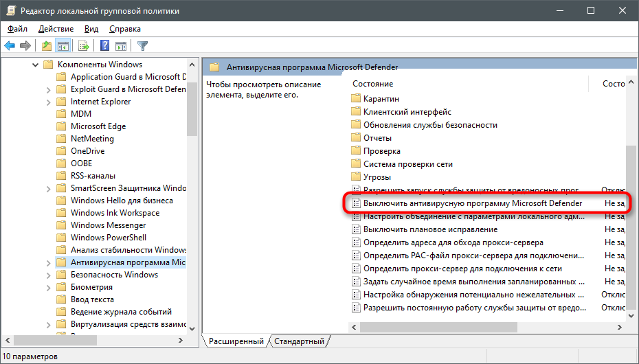Click the Состояние column header

[469, 84]
